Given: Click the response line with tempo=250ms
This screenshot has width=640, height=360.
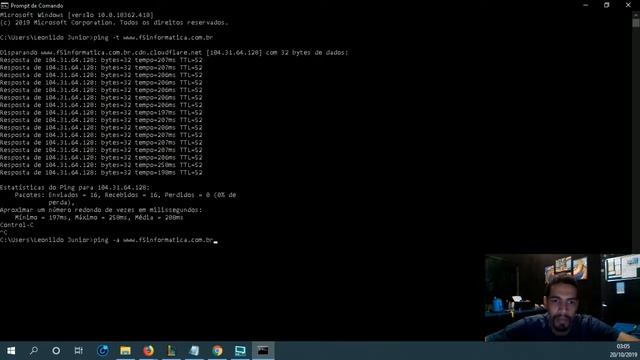Looking at the screenshot, I should point(101,165).
